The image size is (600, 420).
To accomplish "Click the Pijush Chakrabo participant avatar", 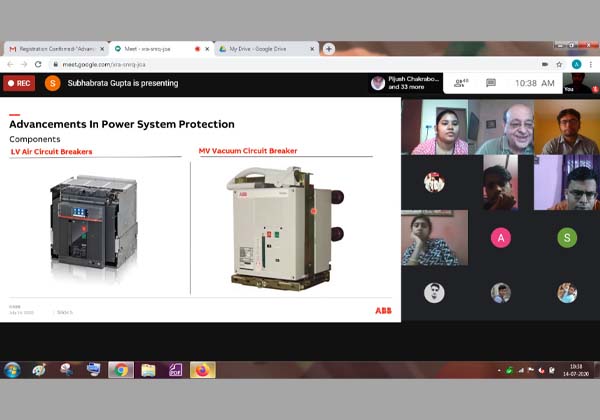I will pos(378,83).
